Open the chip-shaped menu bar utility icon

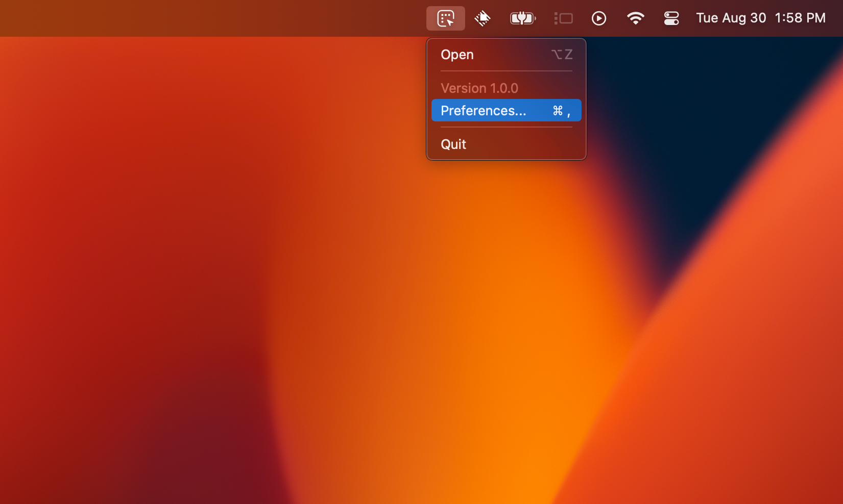pos(483,18)
